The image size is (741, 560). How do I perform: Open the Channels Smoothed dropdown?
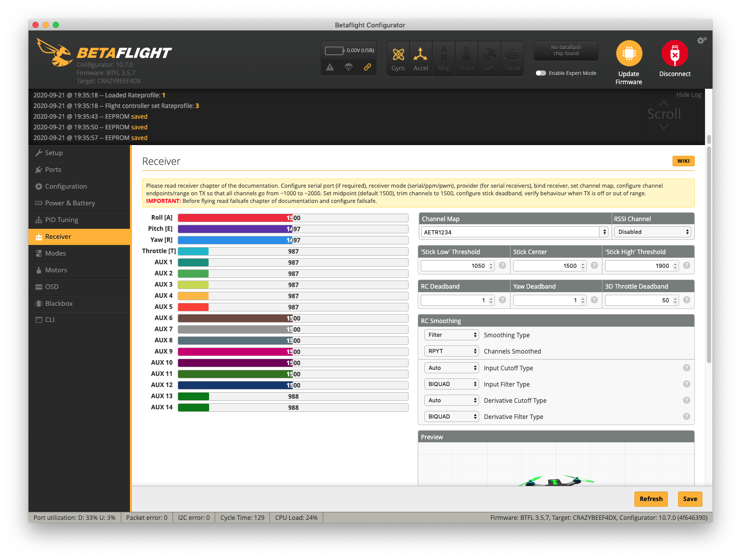(x=452, y=351)
